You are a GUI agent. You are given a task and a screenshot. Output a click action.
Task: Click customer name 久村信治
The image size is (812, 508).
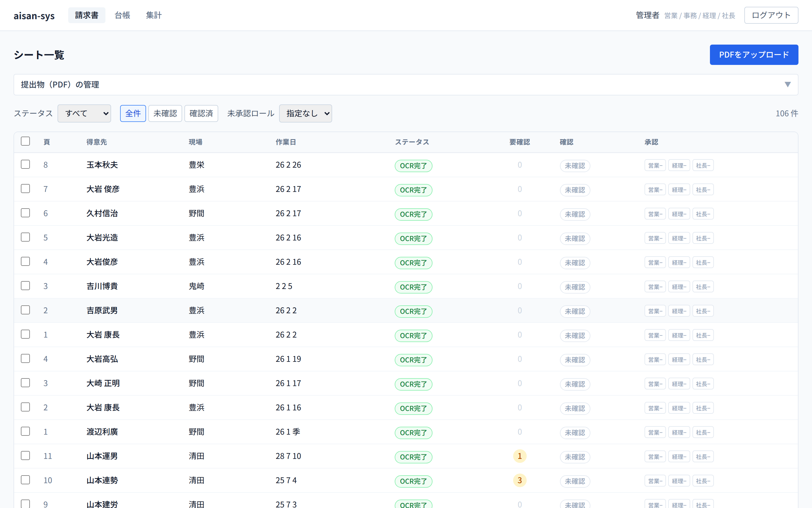(x=102, y=213)
